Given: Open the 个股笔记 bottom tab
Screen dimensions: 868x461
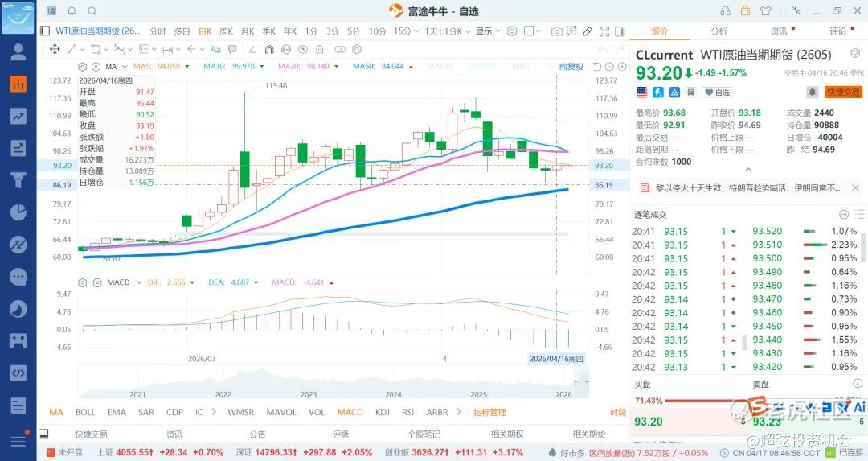Looking at the screenshot, I should click(x=424, y=434).
